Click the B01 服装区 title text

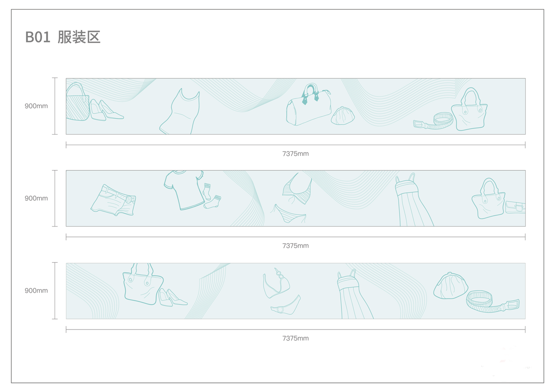pyautogui.click(x=63, y=37)
